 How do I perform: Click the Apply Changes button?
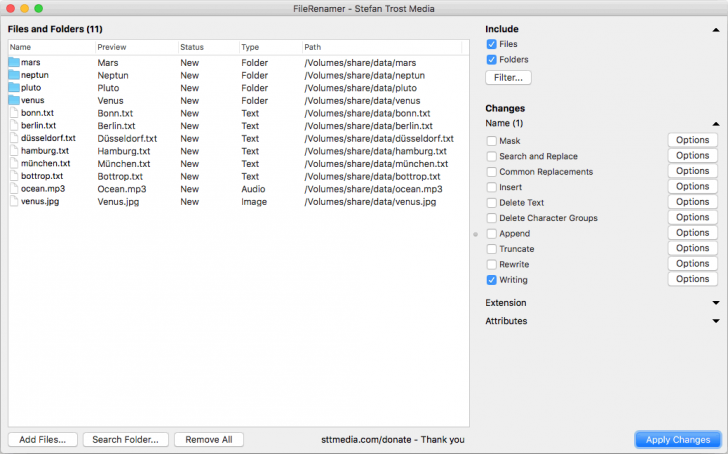click(678, 440)
